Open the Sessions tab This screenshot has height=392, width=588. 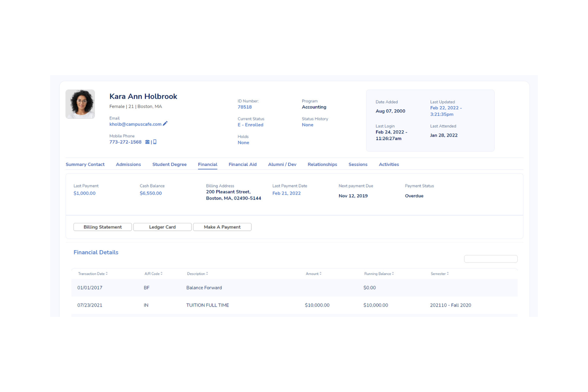pos(358,164)
